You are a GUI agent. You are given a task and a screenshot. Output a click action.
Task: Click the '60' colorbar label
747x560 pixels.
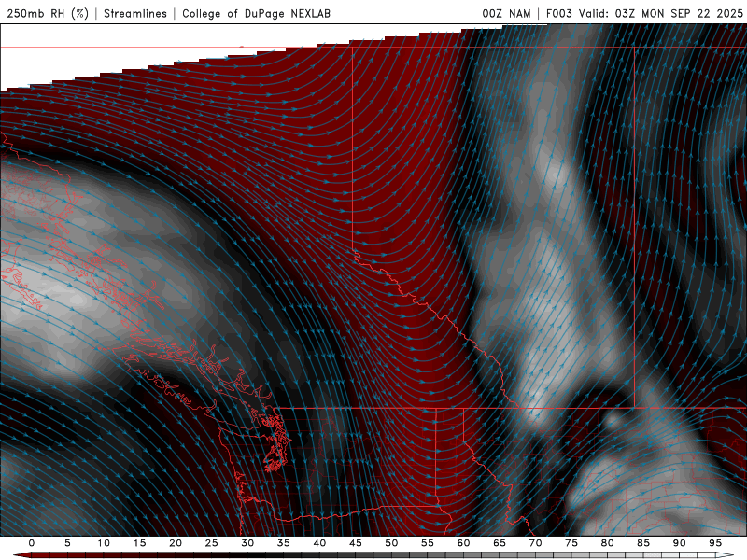(463, 543)
